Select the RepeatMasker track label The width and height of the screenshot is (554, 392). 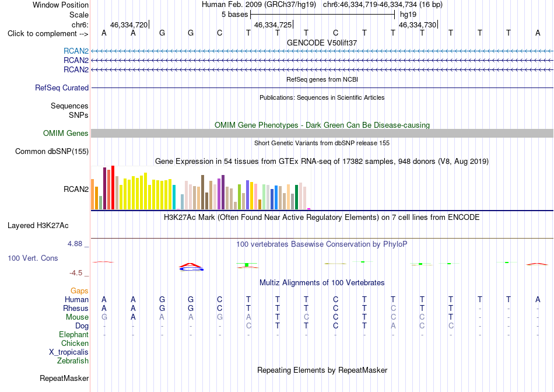[64, 378]
